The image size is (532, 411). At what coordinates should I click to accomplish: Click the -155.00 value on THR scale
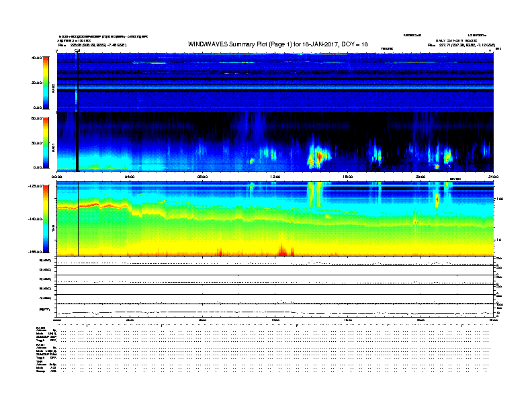click(x=35, y=252)
